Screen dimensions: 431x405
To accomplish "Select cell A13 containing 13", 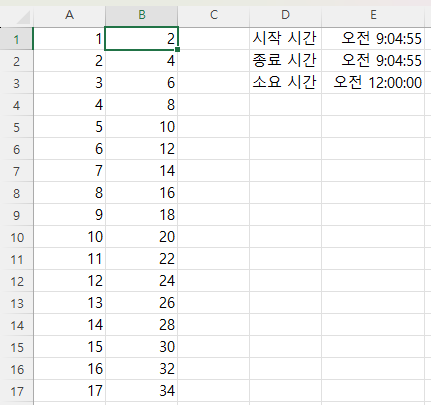I will [x=69, y=303].
